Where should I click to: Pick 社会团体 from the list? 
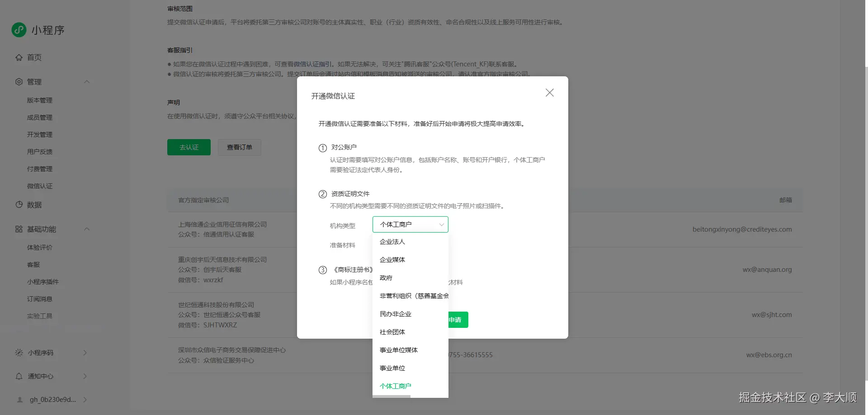coord(410,332)
